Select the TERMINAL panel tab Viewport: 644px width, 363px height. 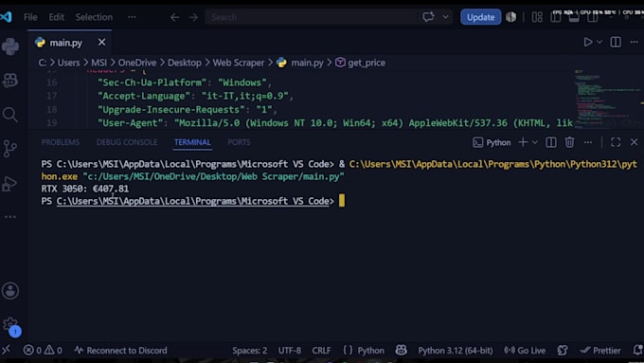coord(192,142)
